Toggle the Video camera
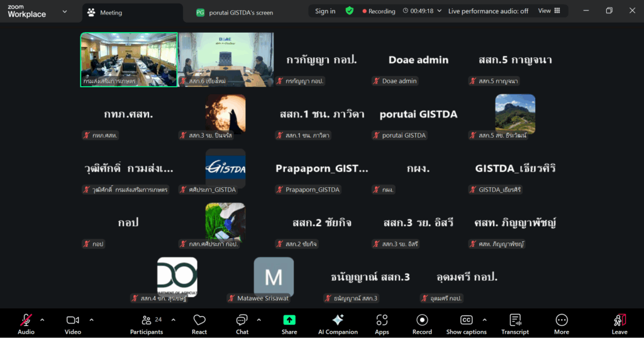The image size is (644, 338). (73, 324)
